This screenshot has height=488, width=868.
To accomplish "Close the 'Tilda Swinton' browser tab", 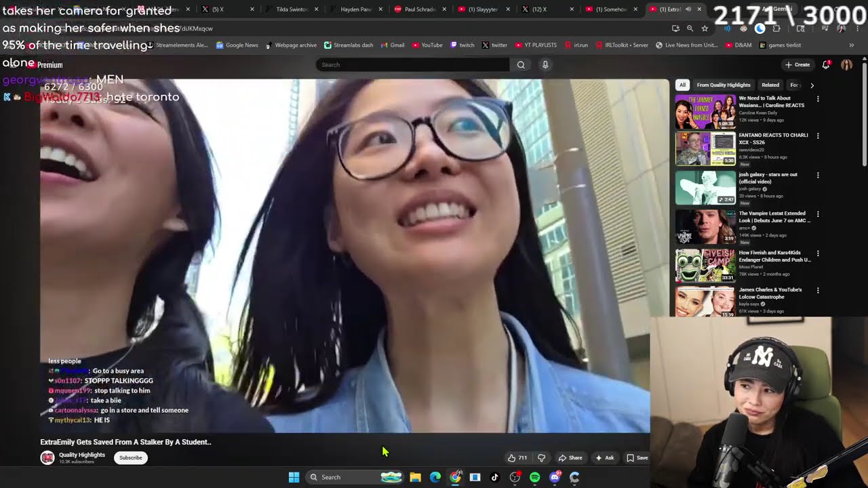I will (316, 9).
